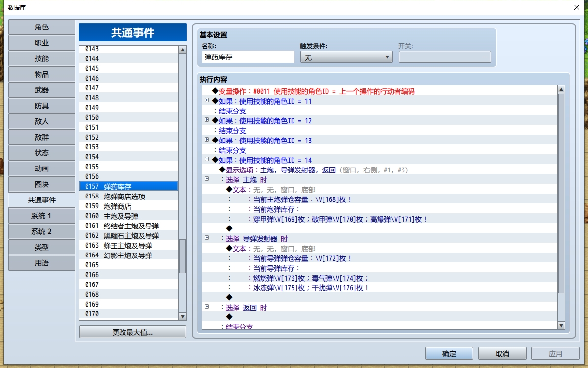Open the 动画 tab
Image resolution: width=588 pixels, height=368 pixels.
pyautogui.click(x=42, y=169)
